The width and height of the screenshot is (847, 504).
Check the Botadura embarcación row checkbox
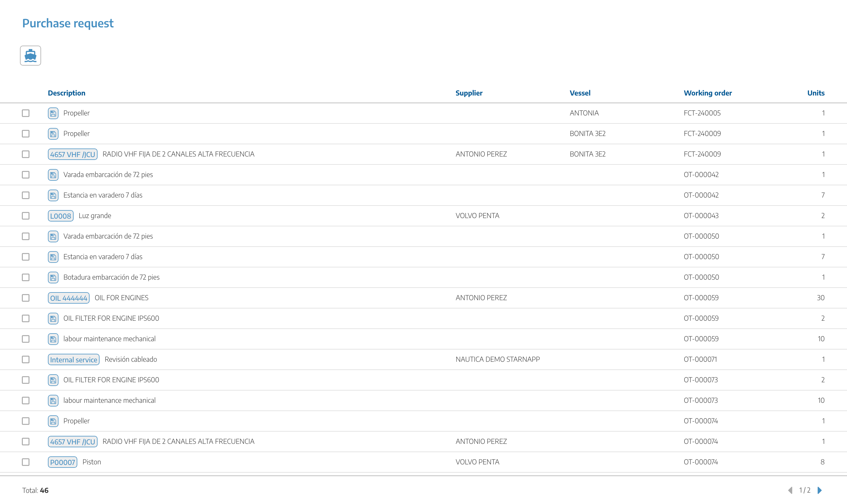(26, 277)
